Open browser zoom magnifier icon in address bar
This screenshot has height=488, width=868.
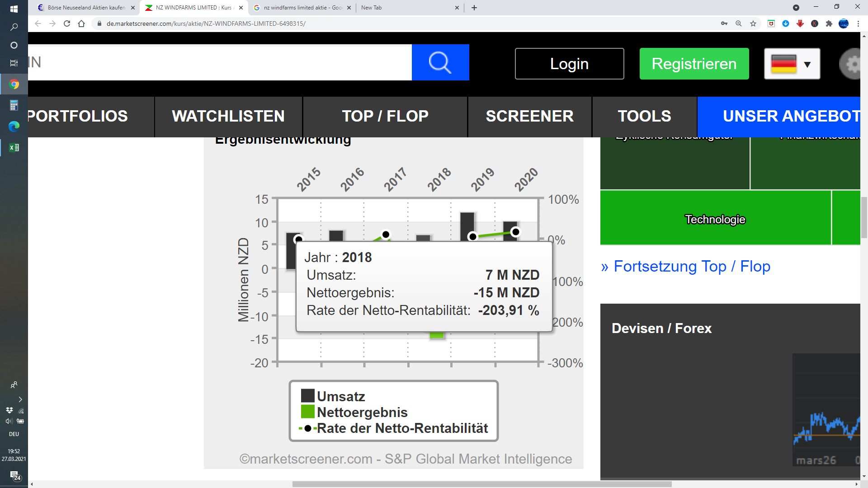click(739, 23)
